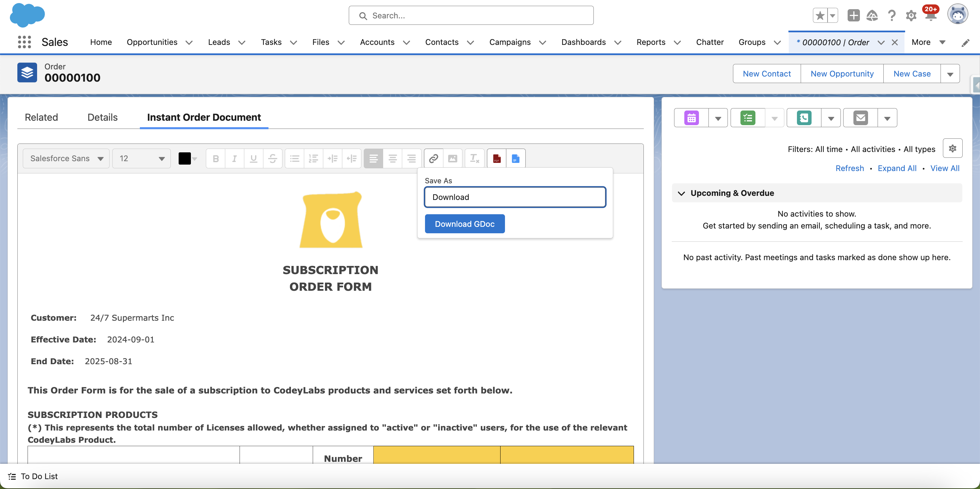Compose an email envelope icon
This screenshot has height=489, width=980.
[x=861, y=118]
